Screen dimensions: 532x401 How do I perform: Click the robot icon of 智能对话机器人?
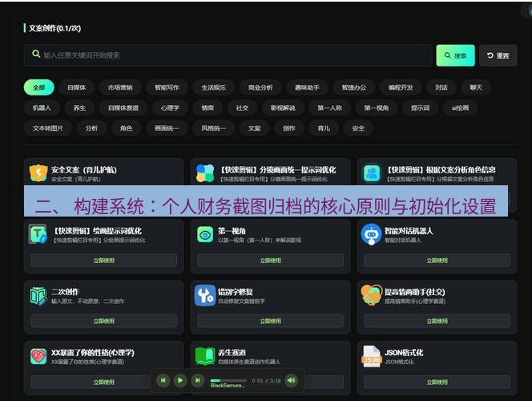[x=372, y=234]
